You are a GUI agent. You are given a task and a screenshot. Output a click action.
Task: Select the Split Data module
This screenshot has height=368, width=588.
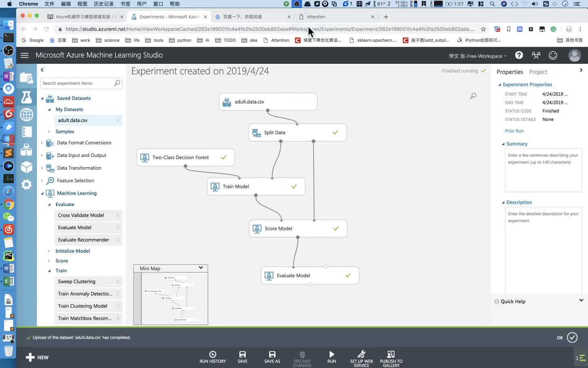point(297,132)
